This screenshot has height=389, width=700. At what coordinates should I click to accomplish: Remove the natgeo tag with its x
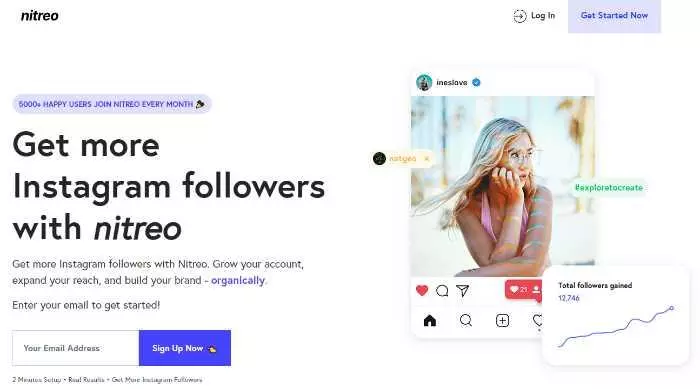[426, 159]
